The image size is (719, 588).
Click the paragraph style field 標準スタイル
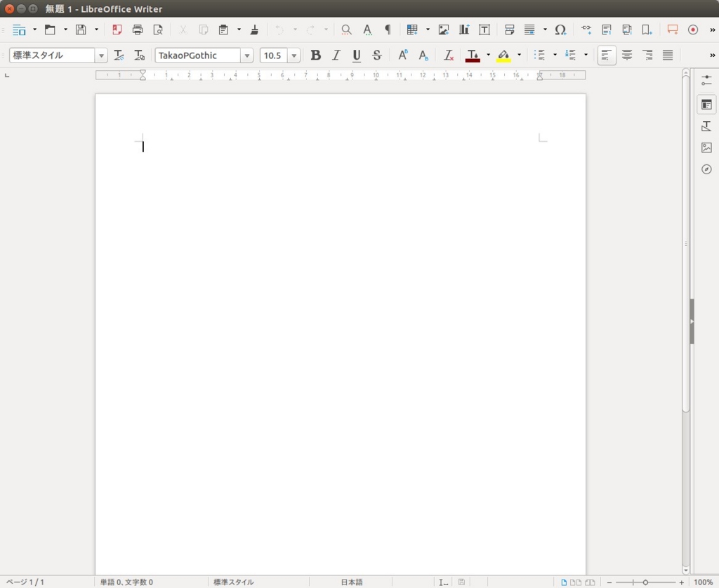pyautogui.click(x=52, y=55)
